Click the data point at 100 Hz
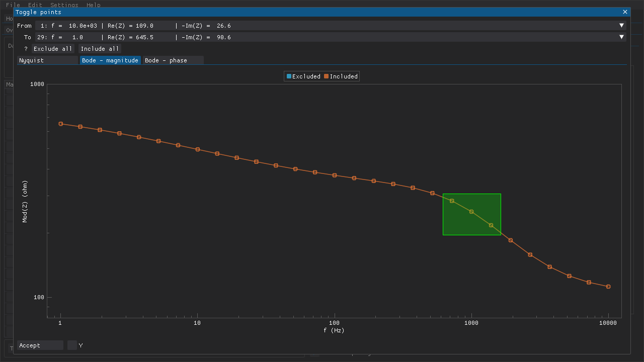The width and height of the screenshot is (644, 362). point(335,175)
